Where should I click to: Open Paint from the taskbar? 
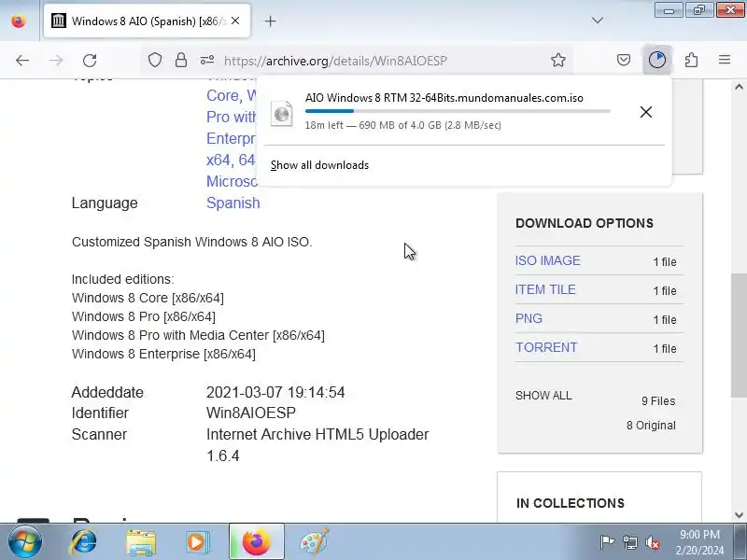tap(315, 542)
